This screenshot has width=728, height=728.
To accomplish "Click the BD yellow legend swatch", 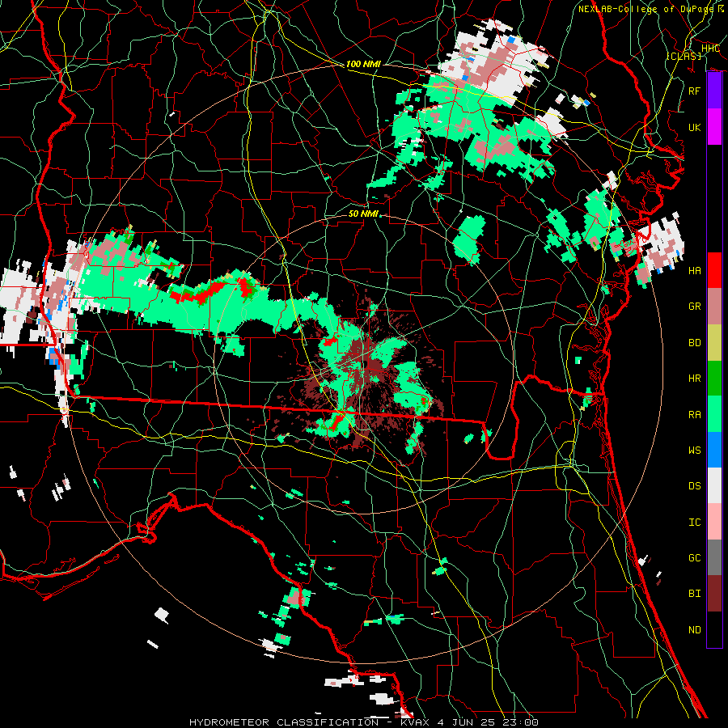I will pyautogui.click(x=714, y=343).
